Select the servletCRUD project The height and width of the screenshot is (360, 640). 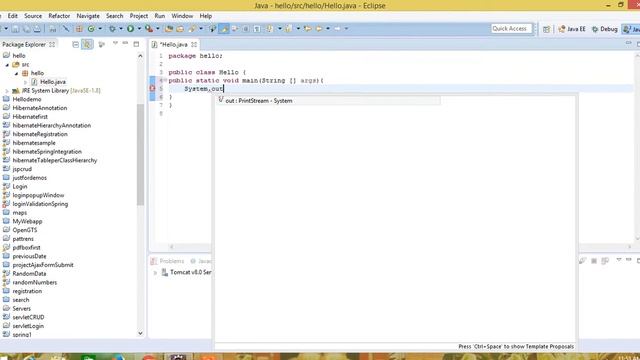[x=28, y=317]
